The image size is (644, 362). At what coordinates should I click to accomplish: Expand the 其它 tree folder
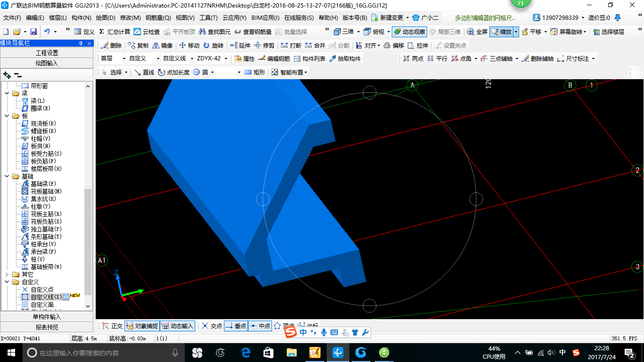point(7,274)
